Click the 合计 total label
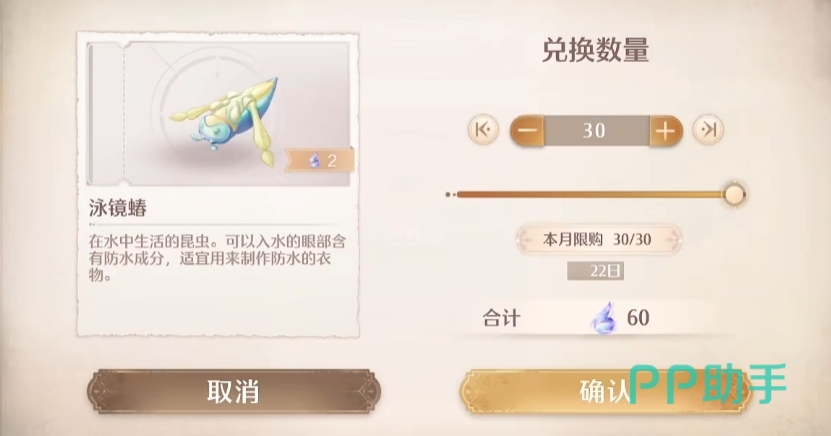The height and width of the screenshot is (436, 831). pos(501,318)
